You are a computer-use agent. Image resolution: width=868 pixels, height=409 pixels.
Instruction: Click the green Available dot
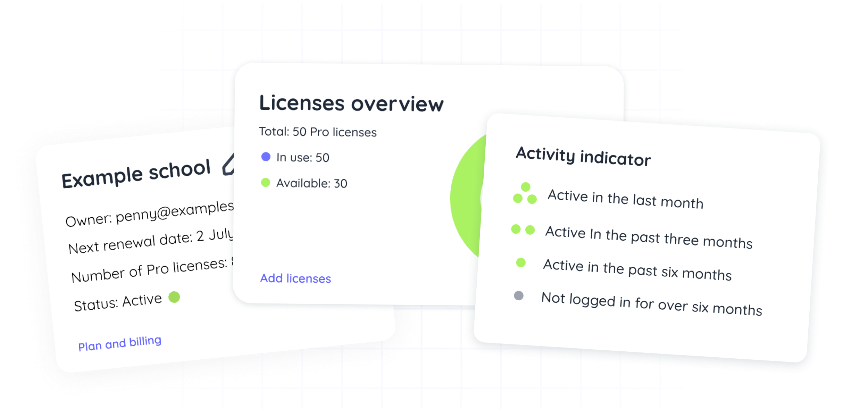266,182
